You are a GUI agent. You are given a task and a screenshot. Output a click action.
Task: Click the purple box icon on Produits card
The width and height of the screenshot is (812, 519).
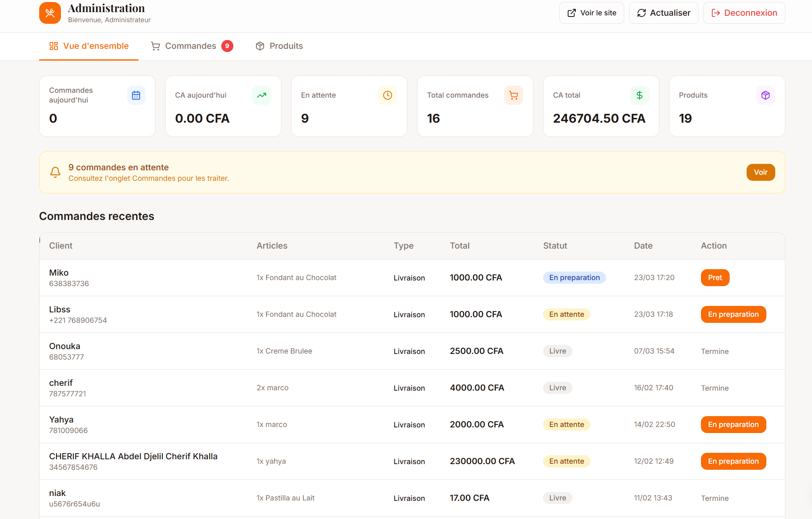pyautogui.click(x=765, y=95)
